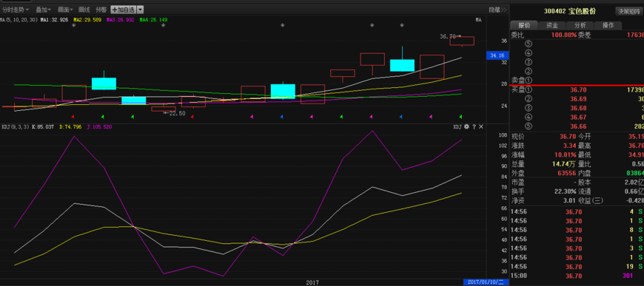
Task: Hide side panel via 隐藏>>
Action: 497,10
